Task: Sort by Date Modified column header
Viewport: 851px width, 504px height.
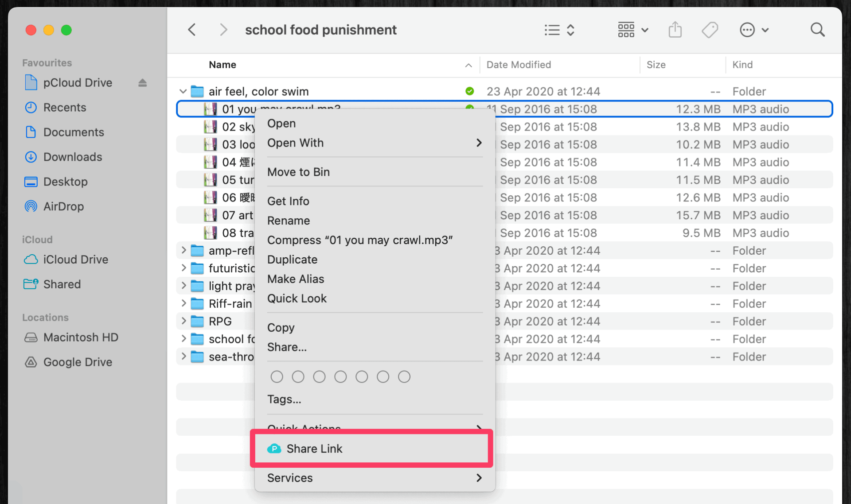Action: [x=519, y=65]
